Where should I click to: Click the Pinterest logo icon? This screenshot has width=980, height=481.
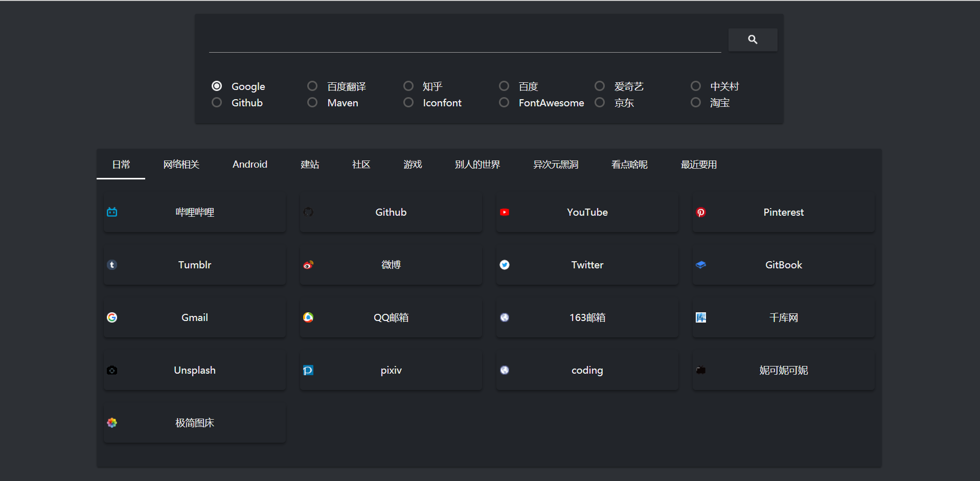click(x=701, y=212)
